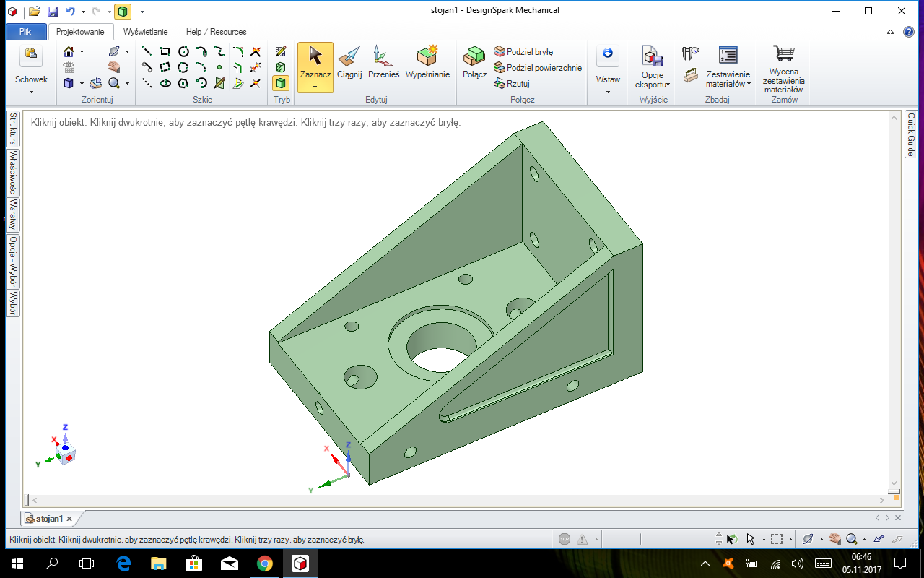Select the Ciągnij (Pull) tool
This screenshot has width=924, height=578.
pyautogui.click(x=349, y=62)
